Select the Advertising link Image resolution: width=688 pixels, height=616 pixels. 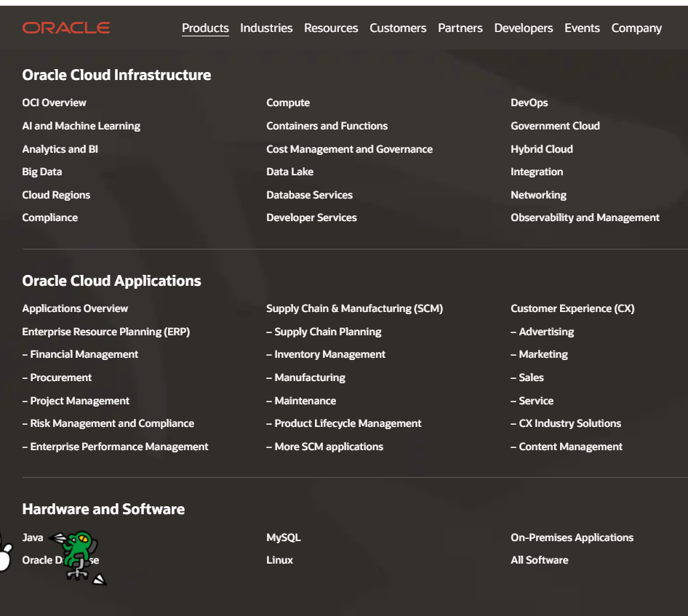[x=543, y=332]
